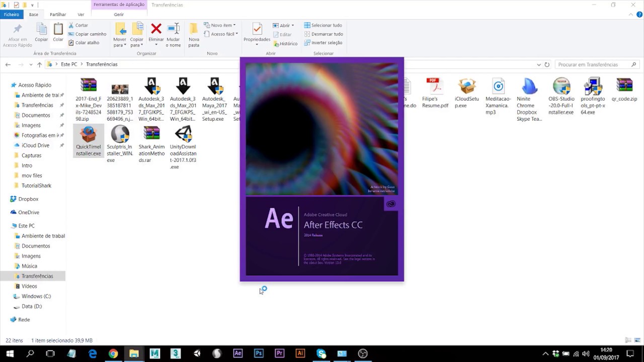Select the iCloudSetup.exe file
Screen dimensions: 644x362
click(467, 93)
